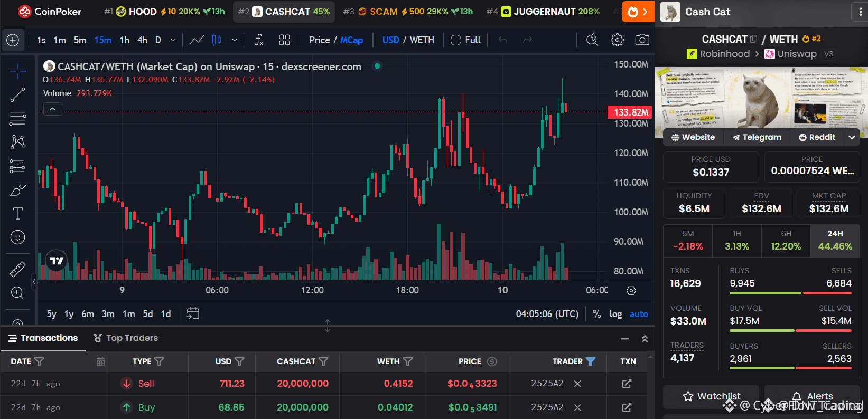This screenshot has height=419, width=868.
Task: Toggle auto scale mode
Action: (x=639, y=314)
